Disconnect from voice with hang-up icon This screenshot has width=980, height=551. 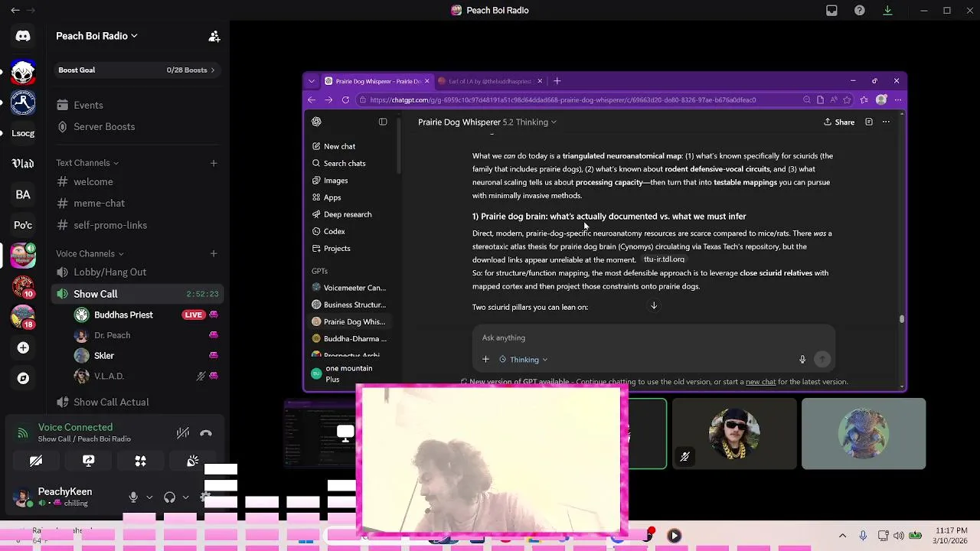point(206,433)
